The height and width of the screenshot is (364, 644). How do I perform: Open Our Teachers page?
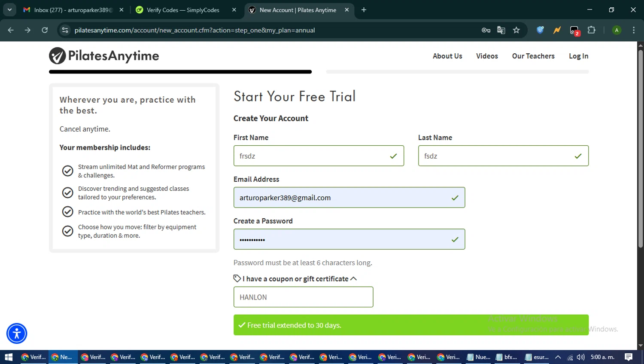[533, 56]
